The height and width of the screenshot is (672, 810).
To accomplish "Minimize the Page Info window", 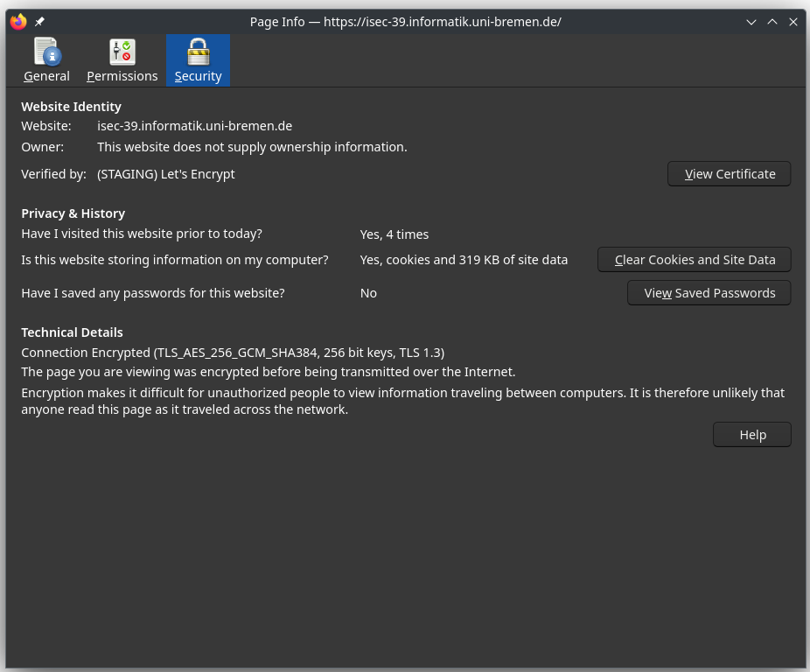I will click(x=751, y=22).
